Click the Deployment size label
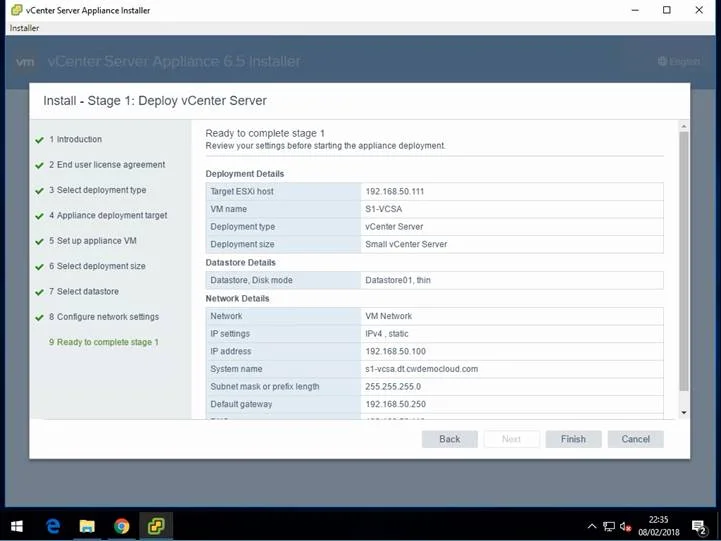This screenshot has width=721, height=541. pyautogui.click(x=242, y=244)
